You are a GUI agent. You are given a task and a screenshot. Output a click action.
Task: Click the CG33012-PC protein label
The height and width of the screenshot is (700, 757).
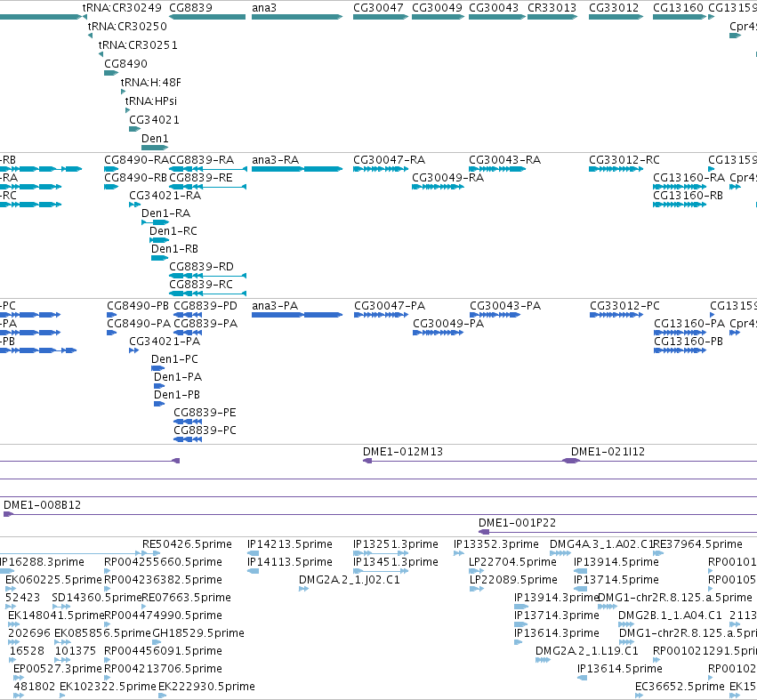[x=624, y=306]
